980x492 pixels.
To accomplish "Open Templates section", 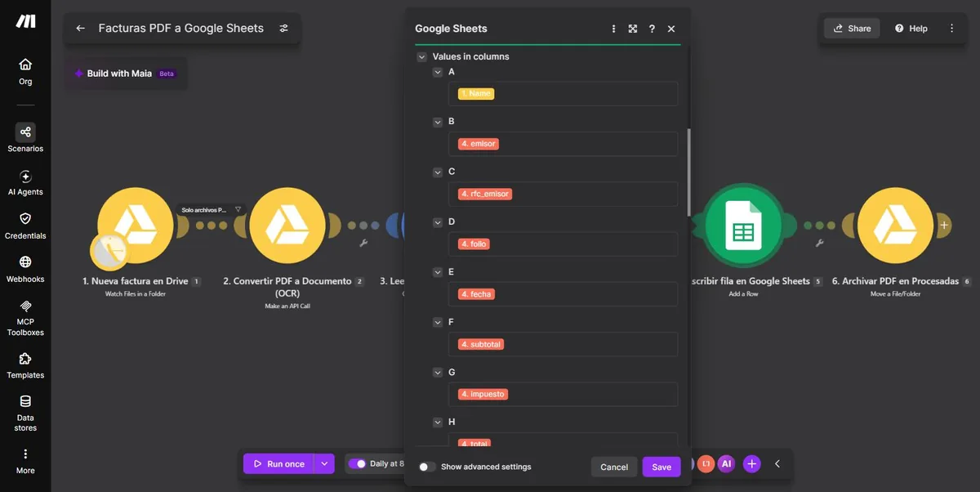I will pyautogui.click(x=25, y=365).
